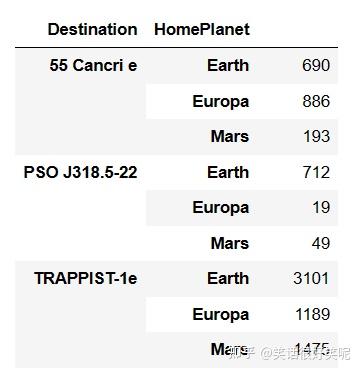Click Earth under PSO J318.5-22
The height and width of the screenshot is (373, 362).
pyautogui.click(x=228, y=172)
